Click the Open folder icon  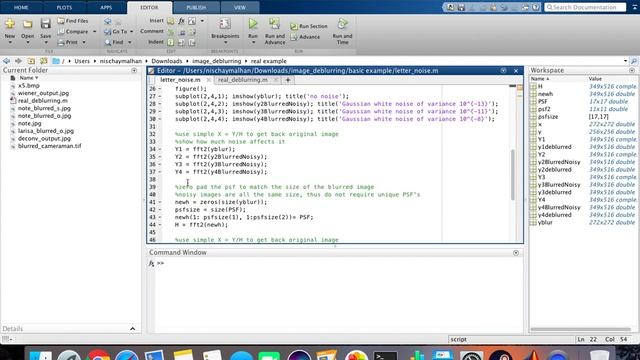27,24
